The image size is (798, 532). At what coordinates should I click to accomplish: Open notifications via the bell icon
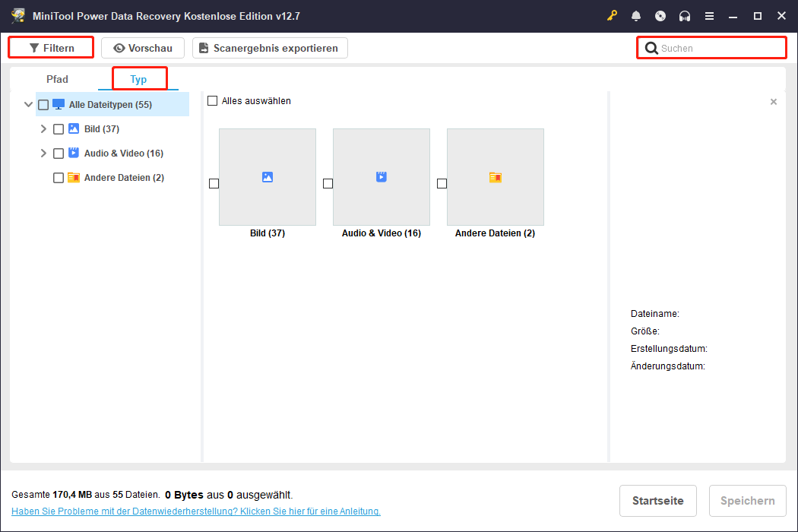point(636,15)
